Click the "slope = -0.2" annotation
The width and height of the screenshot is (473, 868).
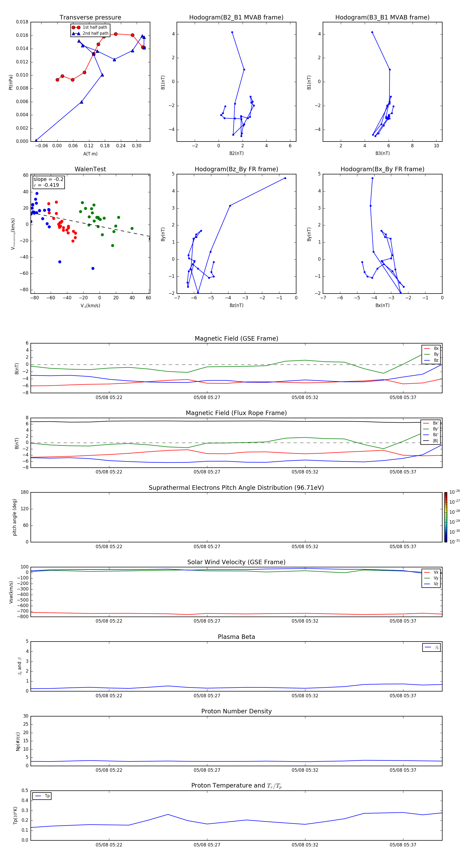click(x=48, y=179)
